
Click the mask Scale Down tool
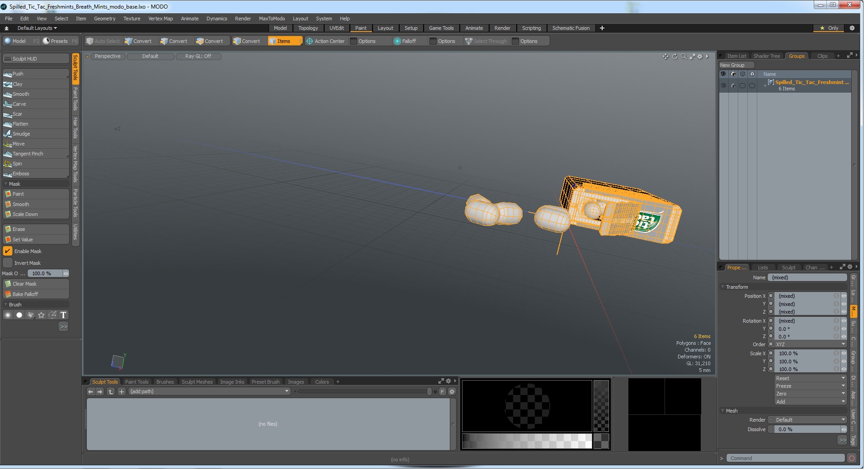point(36,214)
